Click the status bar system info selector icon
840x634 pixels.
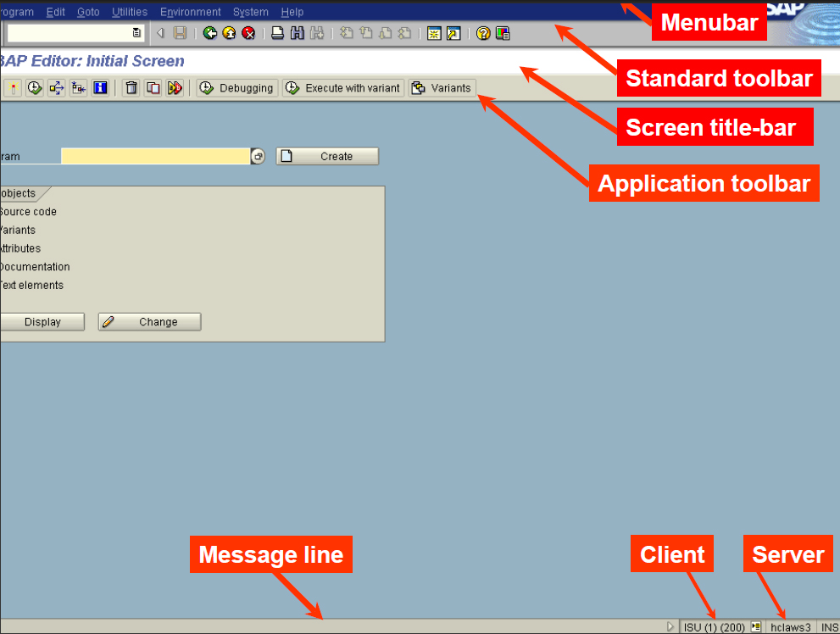point(756,626)
